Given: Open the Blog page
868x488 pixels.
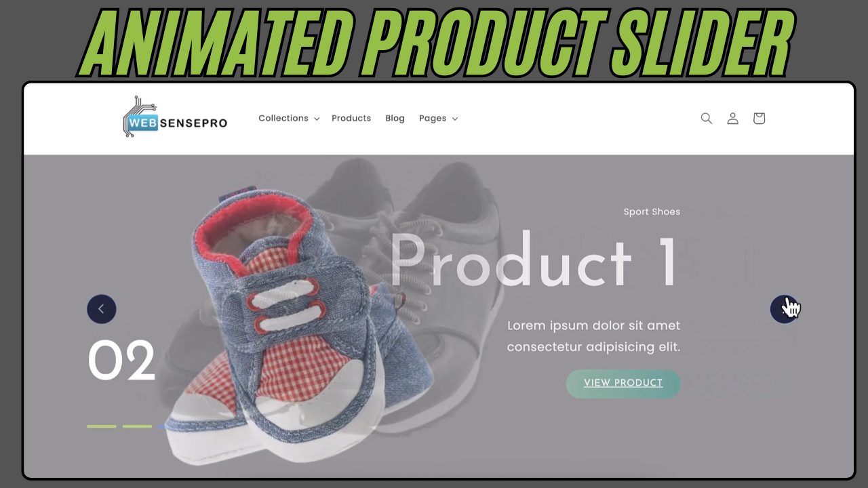Looking at the screenshot, I should point(395,118).
